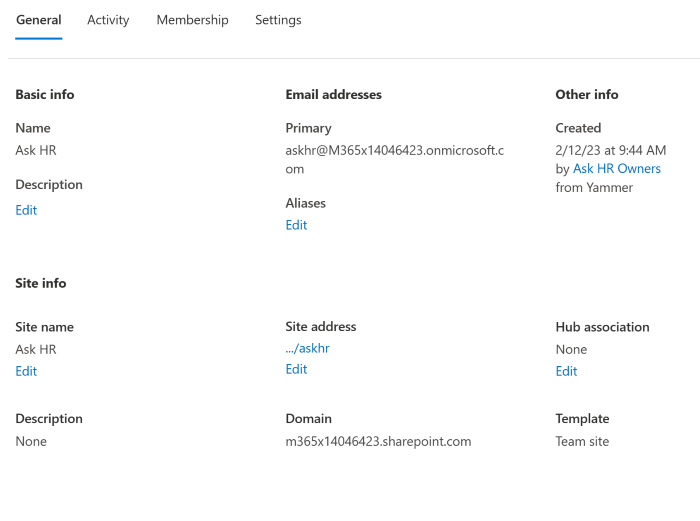
Task: Switch to the General tab
Action: click(x=39, y=20)
